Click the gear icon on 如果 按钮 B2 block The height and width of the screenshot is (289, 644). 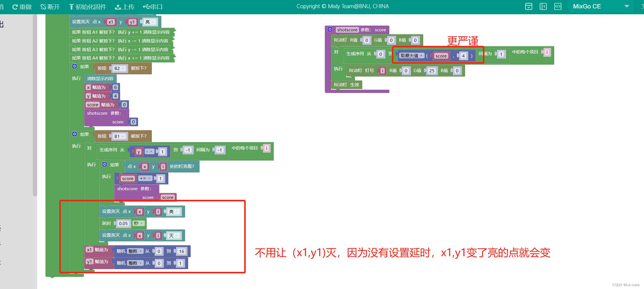click(x=74, y=66)
